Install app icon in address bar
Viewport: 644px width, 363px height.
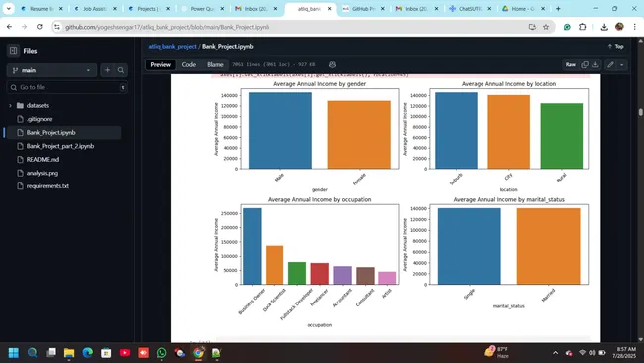coord(532,27)
